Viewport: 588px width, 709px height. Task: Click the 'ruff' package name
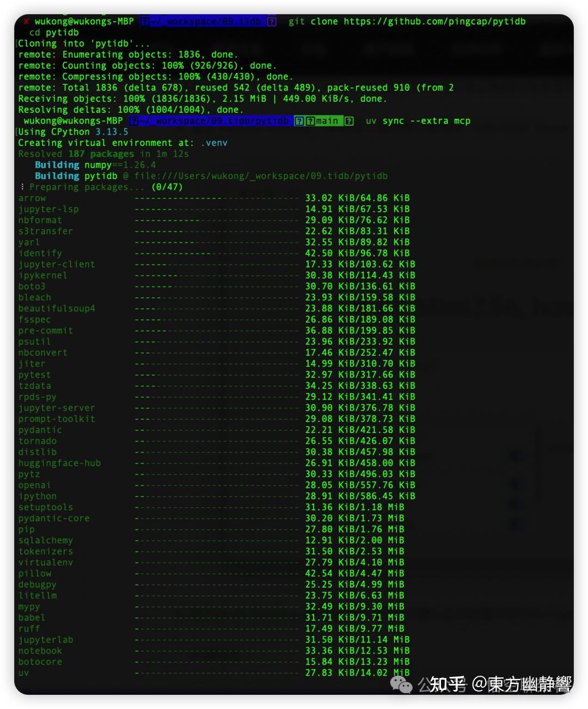pyautogui.click(x=29, y=629)
